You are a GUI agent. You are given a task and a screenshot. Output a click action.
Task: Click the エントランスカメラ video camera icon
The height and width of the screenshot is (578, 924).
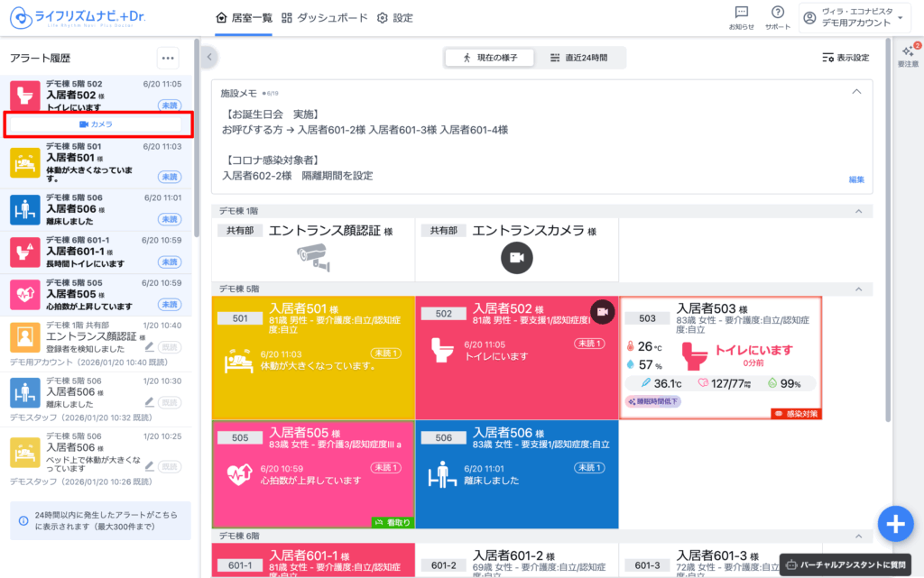click(x=517, y=258)
